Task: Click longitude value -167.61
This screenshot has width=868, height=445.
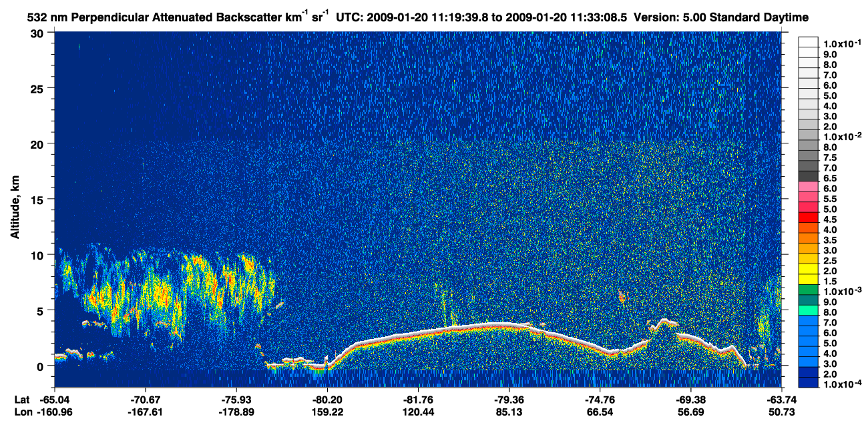Action: [x=146, y=412]
